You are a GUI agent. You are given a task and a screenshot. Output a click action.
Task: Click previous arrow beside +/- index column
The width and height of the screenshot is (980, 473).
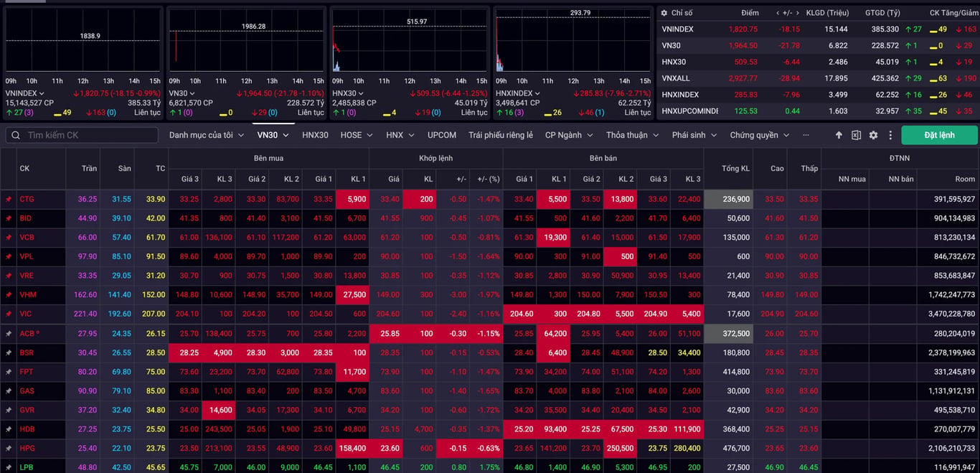[778, 13]
